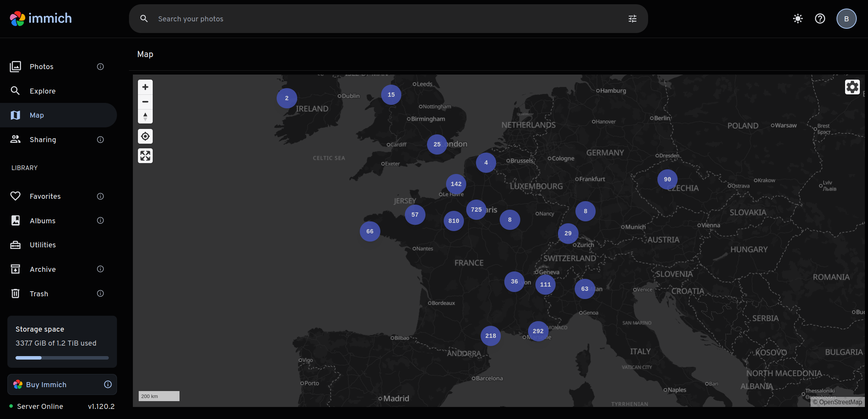Viewport: 868px width, 419px height.
Task: Click the Buy Immich button
Action: point(46,384)
